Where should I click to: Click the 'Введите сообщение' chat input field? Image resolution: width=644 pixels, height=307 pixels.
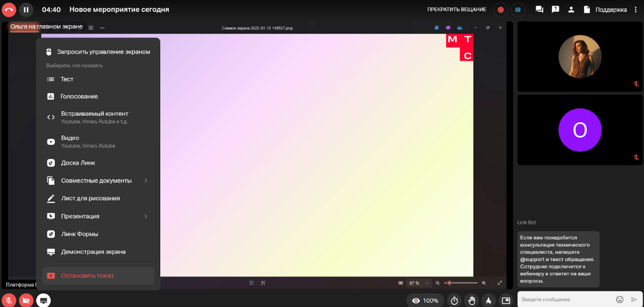point(566,300)
